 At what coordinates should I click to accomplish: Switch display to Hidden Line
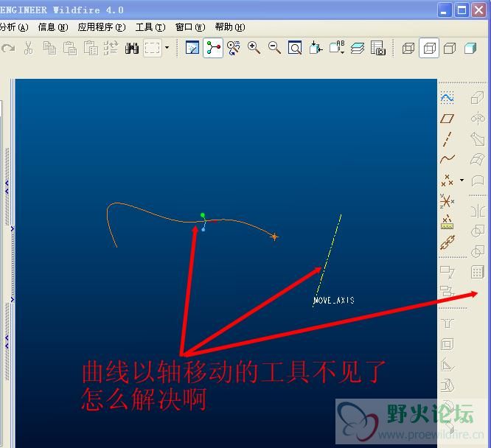(429, 48)
